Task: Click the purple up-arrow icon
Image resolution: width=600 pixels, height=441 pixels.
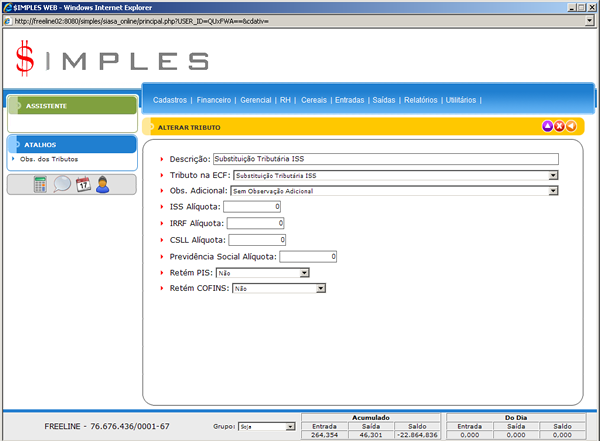Action: click(x=547, y=126)
